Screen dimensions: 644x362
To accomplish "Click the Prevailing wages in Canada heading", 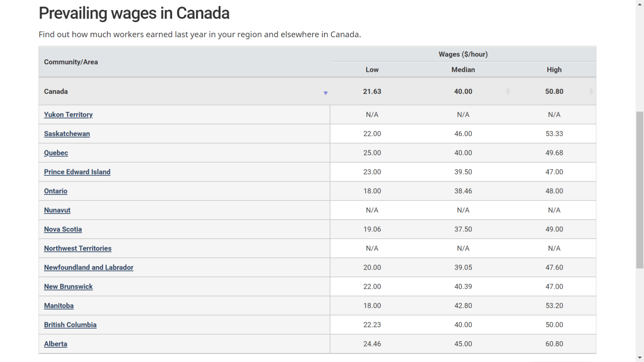I will click(x=134, y=13).
